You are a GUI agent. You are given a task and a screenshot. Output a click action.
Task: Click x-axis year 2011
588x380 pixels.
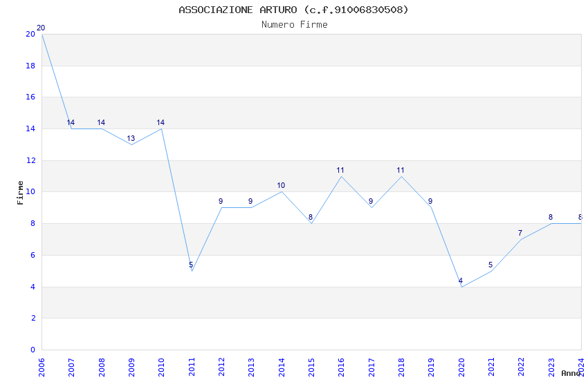[x=192, y=367]
